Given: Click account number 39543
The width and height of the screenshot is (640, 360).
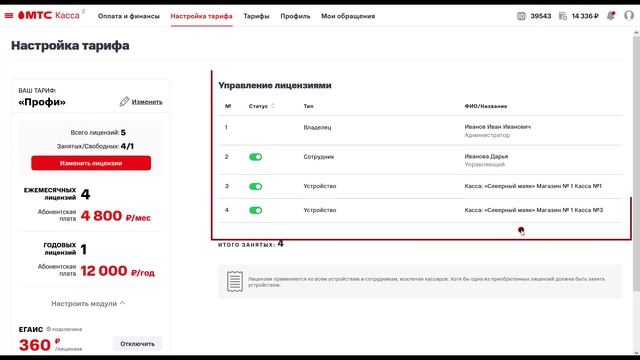Looking at the screenshot, I should tap(541, 16).
